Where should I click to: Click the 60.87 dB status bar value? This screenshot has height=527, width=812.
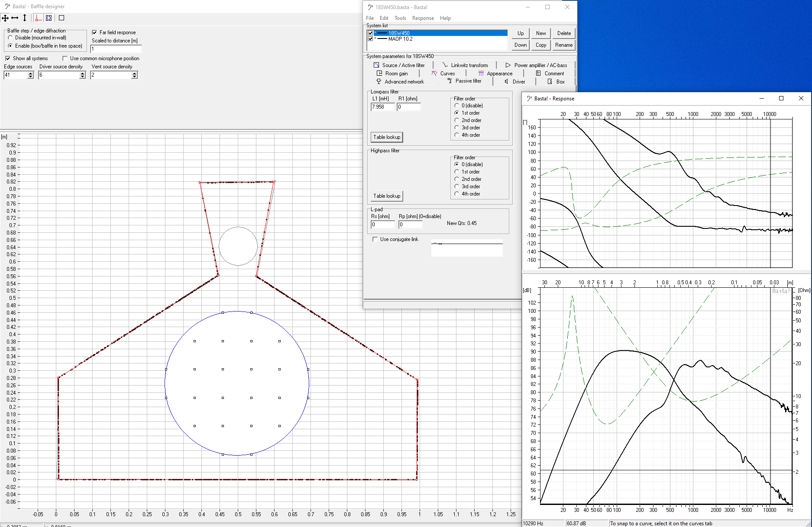[x=576, y=524]
